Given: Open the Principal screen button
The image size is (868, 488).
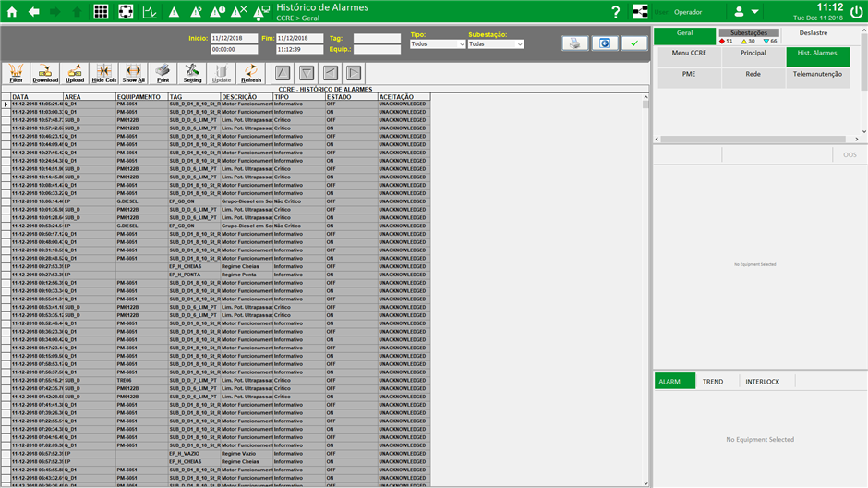Looking at the screenshot, I should coord(753,57).
